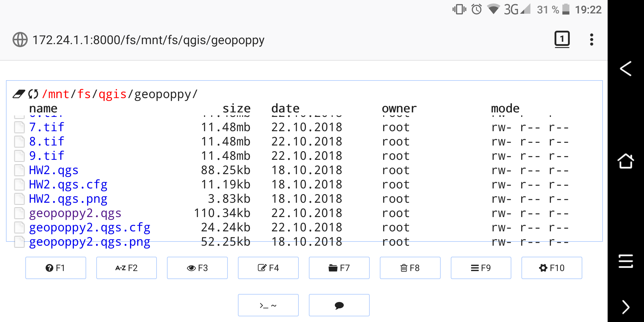Click the refresh icon next to path
This screenshot has width=644, height=322.
coord(33,94)
